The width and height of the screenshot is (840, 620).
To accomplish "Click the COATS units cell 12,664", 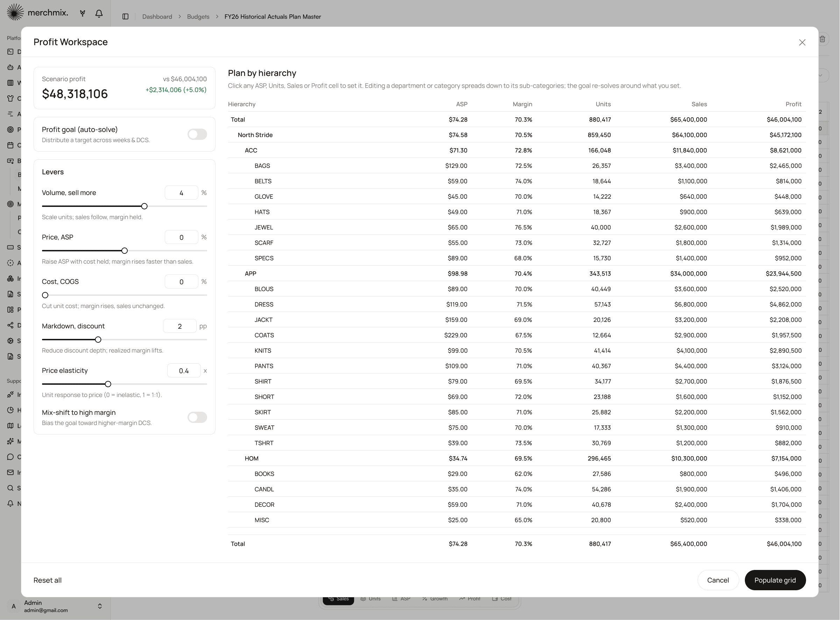I will coord(601,335).
